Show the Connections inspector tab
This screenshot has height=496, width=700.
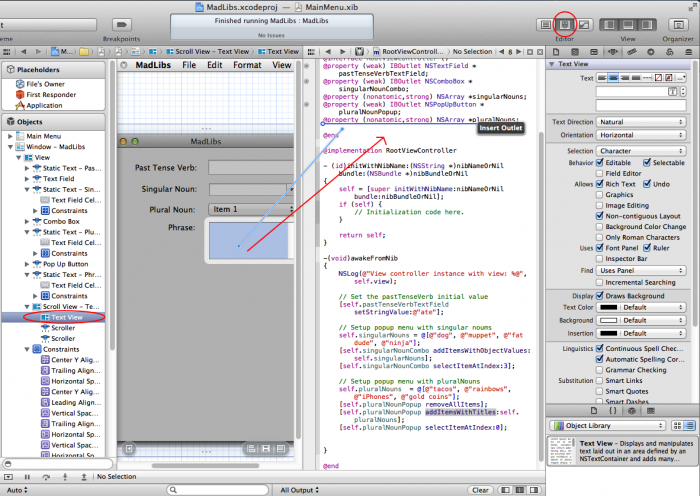click(x=650, y=52)
